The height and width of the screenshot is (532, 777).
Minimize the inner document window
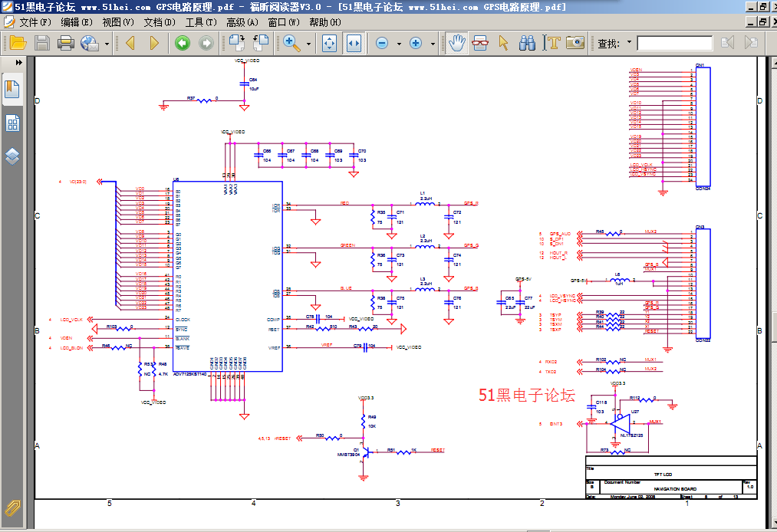click(751, 22)
